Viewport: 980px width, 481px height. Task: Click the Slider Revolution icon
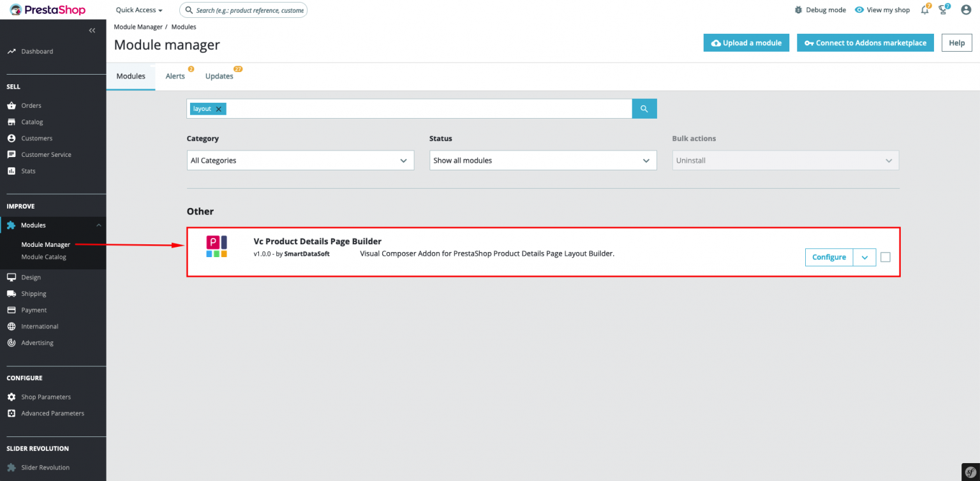coord(11,467)
